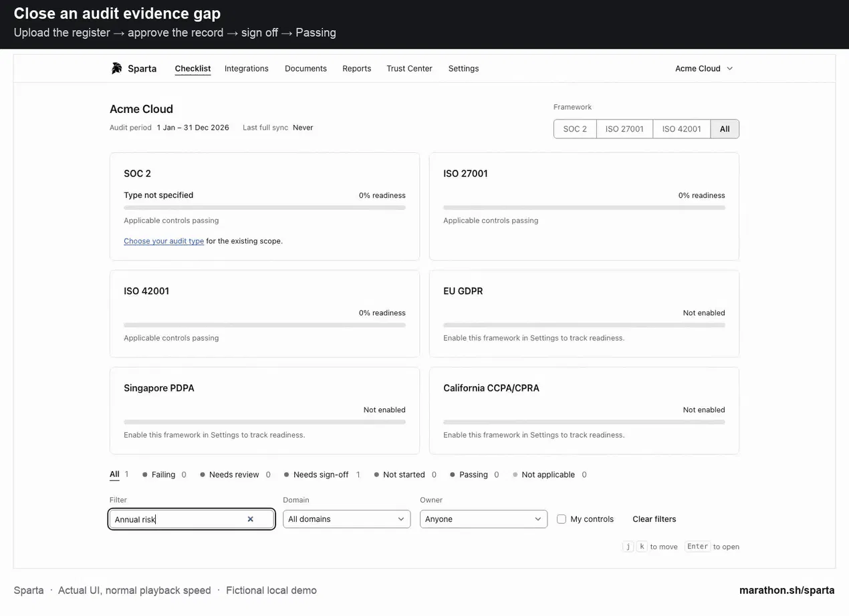Switch to the Documents tab
The width and height of the screenshot is (849, 616).
[306, 68]
